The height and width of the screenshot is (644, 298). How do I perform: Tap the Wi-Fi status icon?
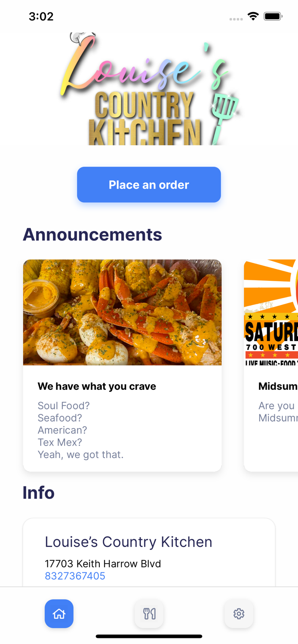253,16
